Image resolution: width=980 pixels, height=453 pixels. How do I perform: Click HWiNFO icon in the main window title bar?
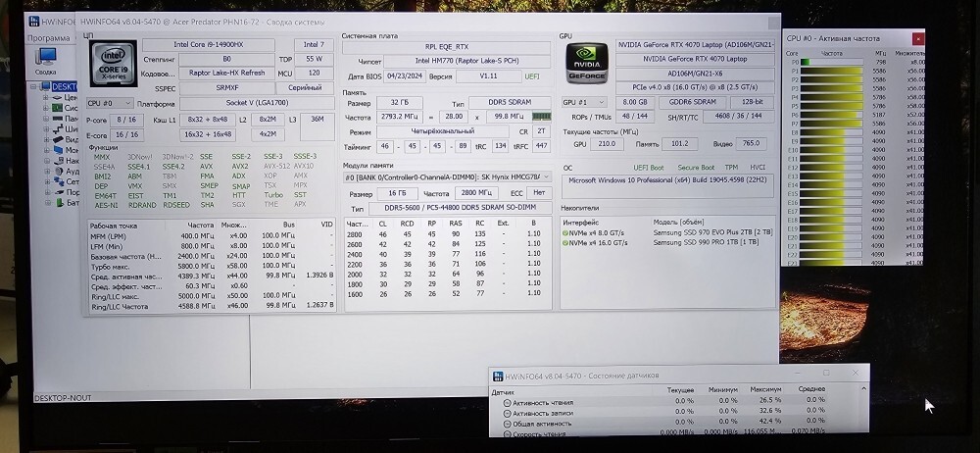pos(34,22)
